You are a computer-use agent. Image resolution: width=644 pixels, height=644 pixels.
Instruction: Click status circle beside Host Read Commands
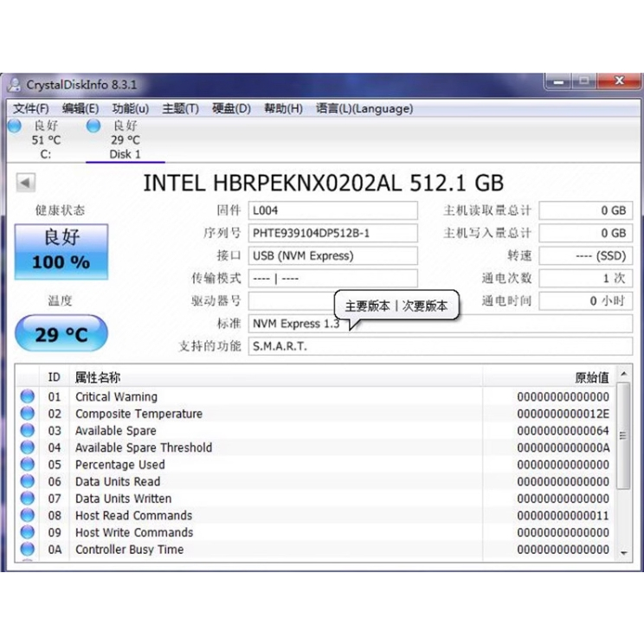(28, 516)
